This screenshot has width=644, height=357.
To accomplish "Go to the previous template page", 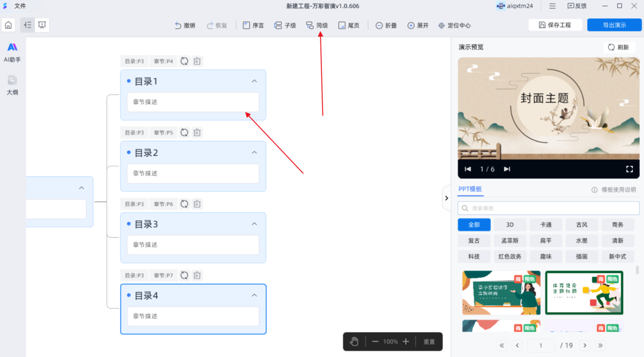I will 517,345.
